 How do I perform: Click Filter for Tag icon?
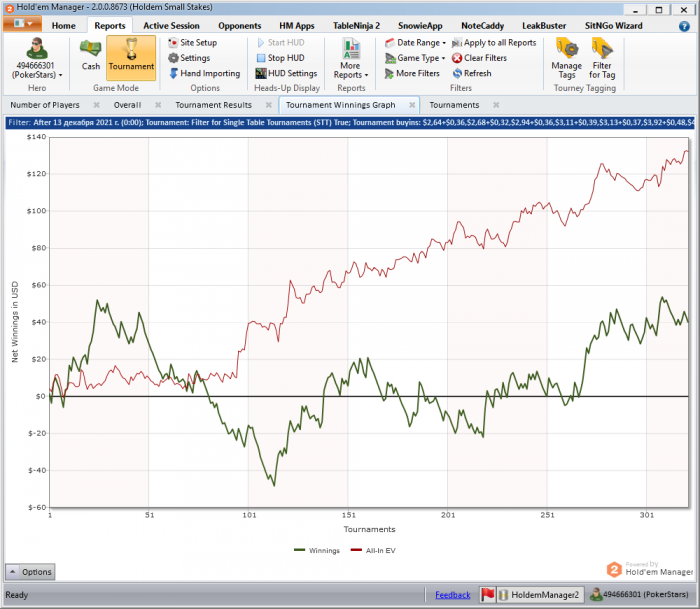(602, 56)
